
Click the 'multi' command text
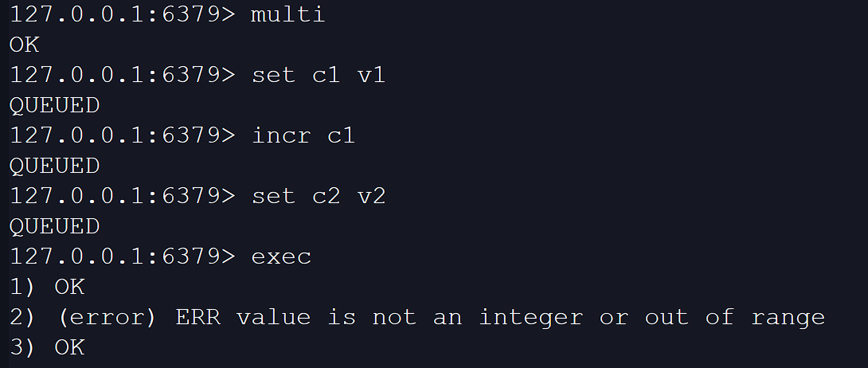[x=287, y=14]
